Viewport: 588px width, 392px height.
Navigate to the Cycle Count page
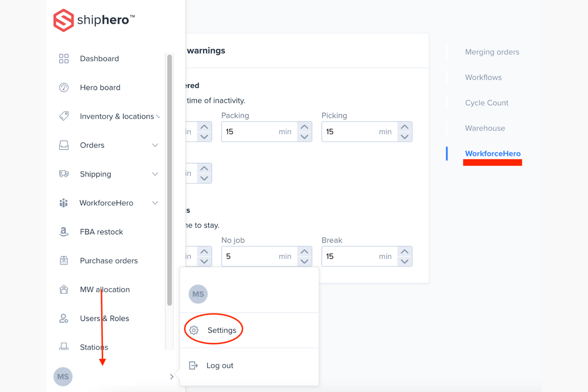486,102
